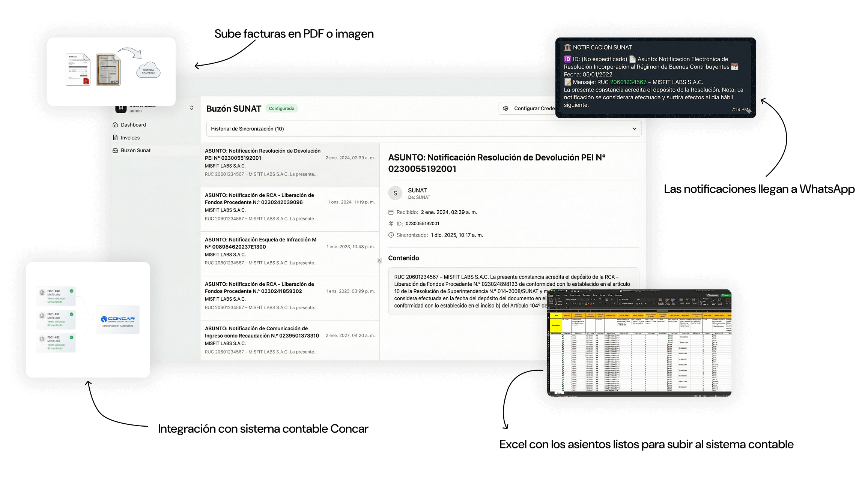Switch to the Data tab in Excel

595,295
